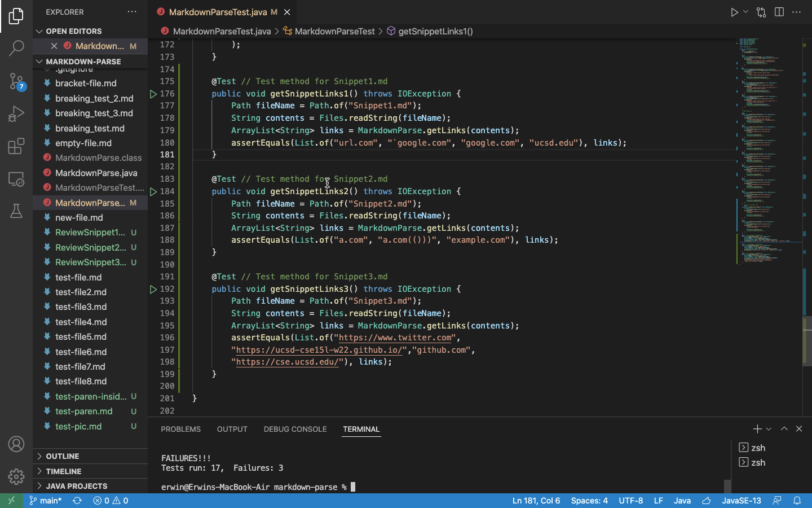The image size is (812, 508).
Task: Close the terminal panel
Action: (799, 429)
